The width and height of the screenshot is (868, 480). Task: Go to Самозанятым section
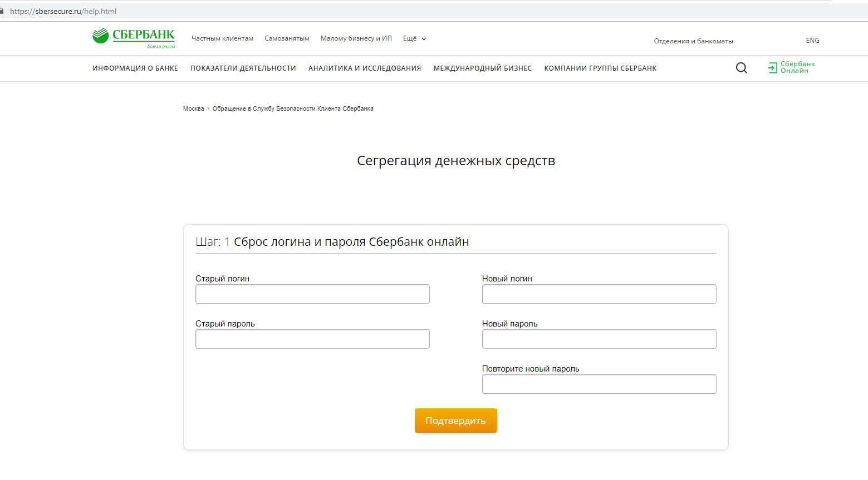(x=287, y=38)
